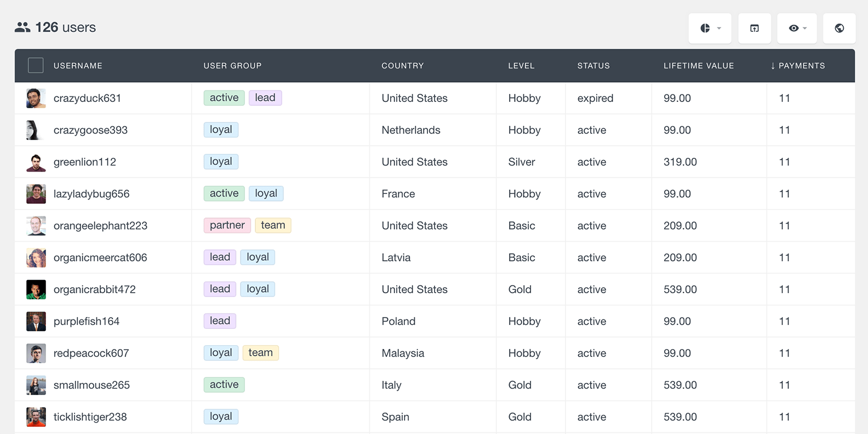Open smallmouse265 avatar picture
The height and width of the screenshot is (434, 868).
pos(36,385)
